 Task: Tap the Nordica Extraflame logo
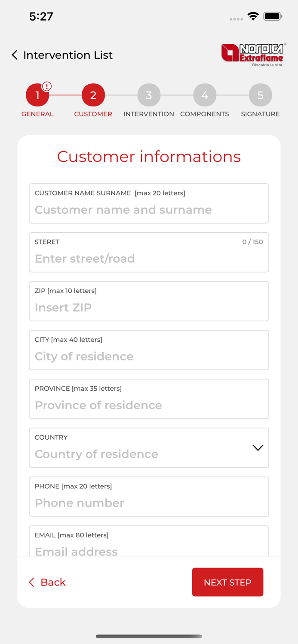click(253, 55)
